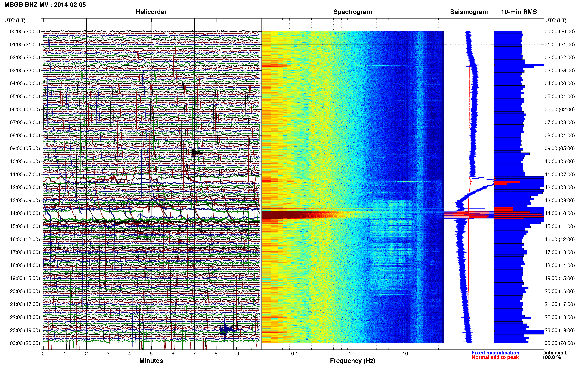
Task: Click '23:00 (19:00)' on the right time axis
Action: pyautogui.click(x=560, y=330)
